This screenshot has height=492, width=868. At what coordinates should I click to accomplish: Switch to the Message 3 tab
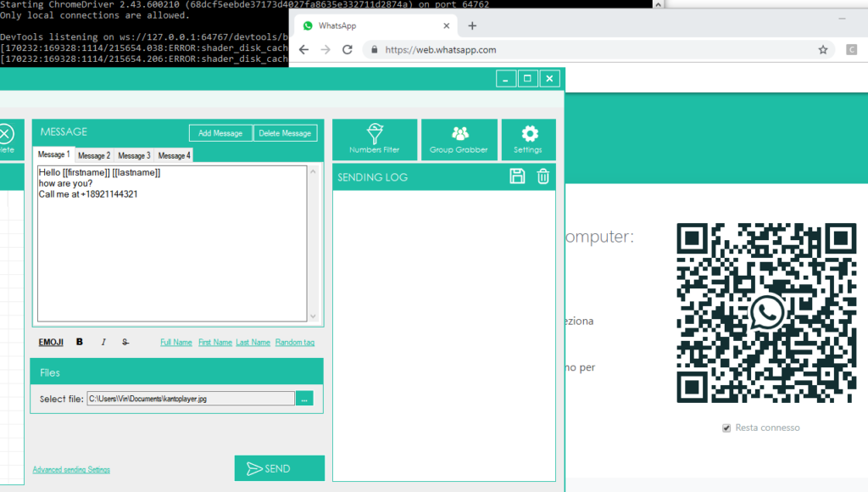[133, 155]
